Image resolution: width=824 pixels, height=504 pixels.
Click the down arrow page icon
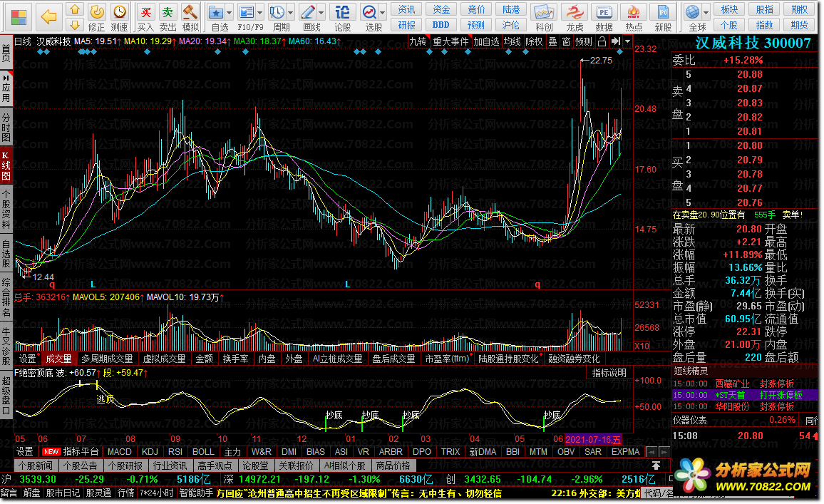pyautogui.click(x=75, y=25)
